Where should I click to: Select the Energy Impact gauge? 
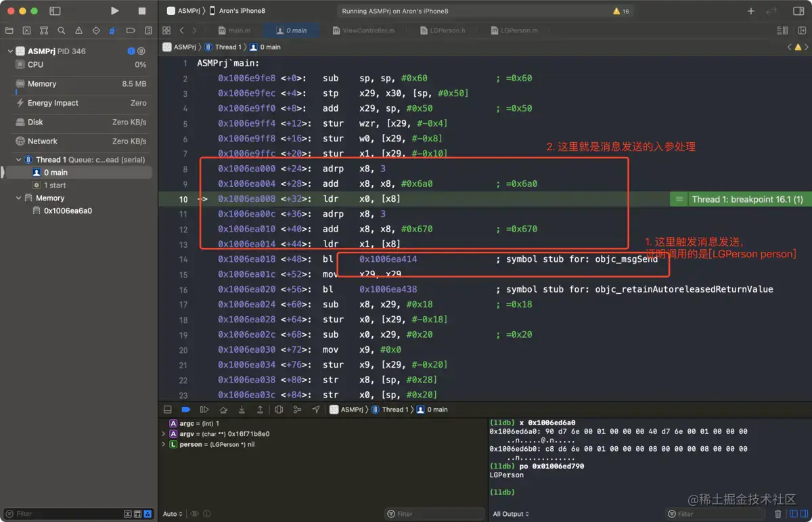pos(79,103)
